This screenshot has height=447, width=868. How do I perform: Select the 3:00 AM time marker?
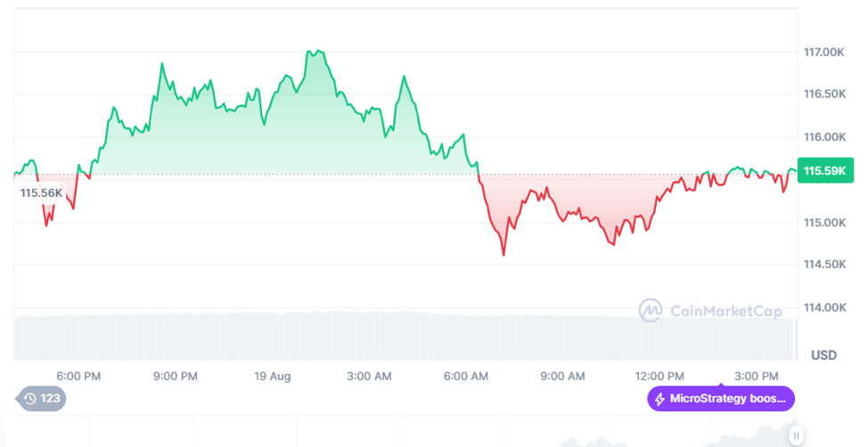click(x=369, y=376)
